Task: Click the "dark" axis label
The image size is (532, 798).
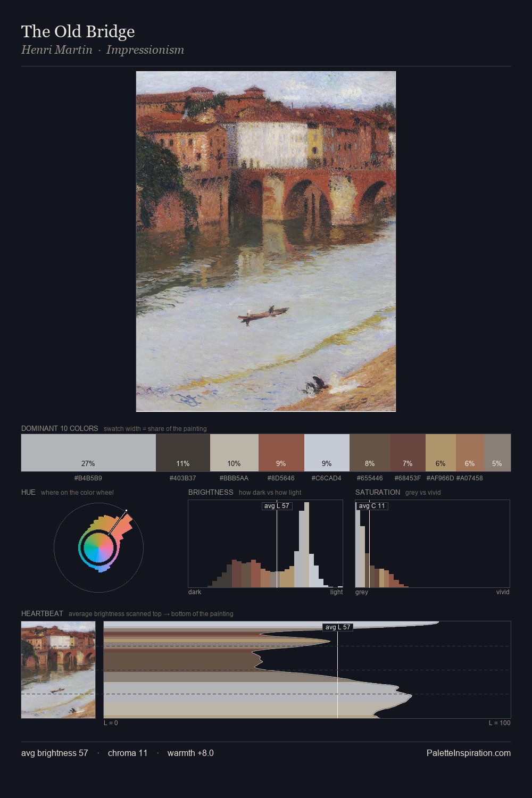Action: click(x=195, y=592)
